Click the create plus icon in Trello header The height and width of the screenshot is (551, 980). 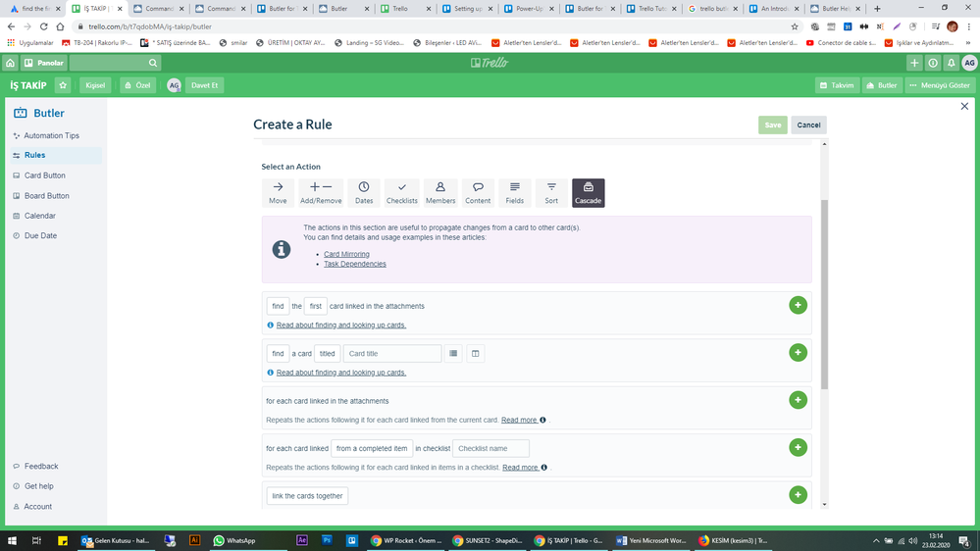point(914,63)
